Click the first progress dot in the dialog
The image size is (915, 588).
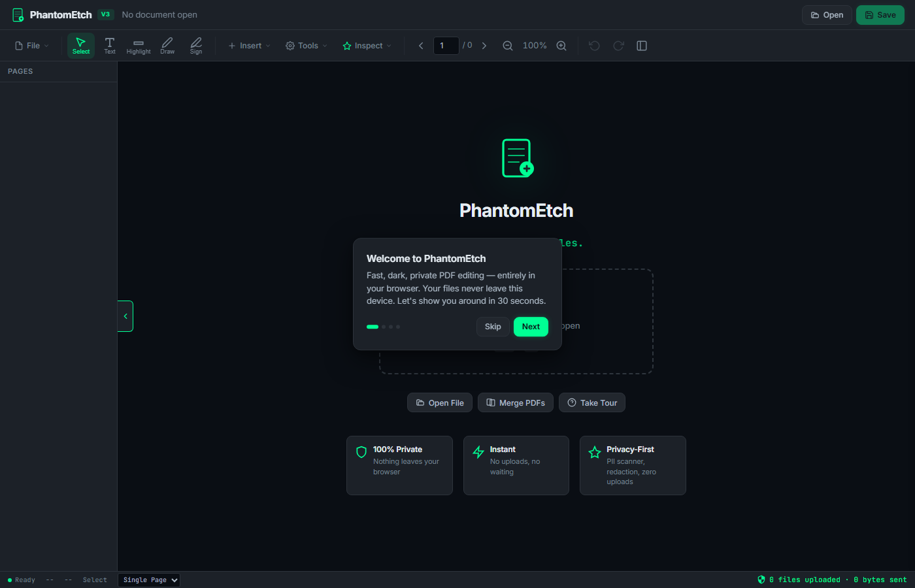pos(373,327)
